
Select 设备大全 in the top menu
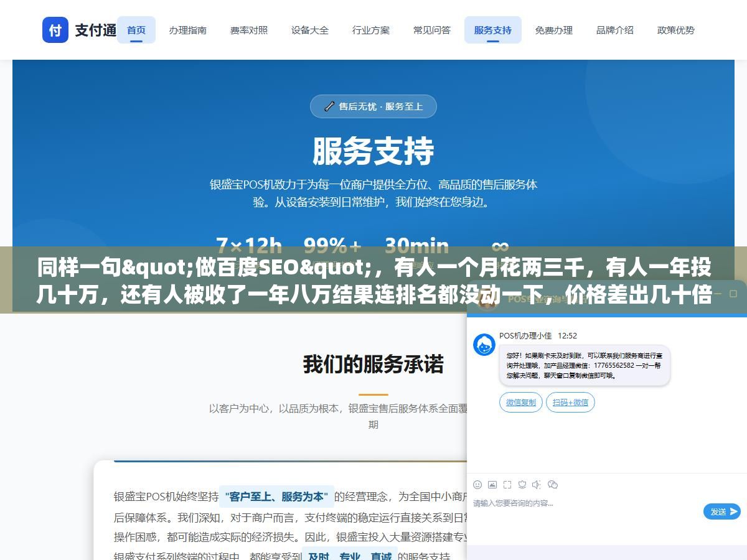point(309,30)
